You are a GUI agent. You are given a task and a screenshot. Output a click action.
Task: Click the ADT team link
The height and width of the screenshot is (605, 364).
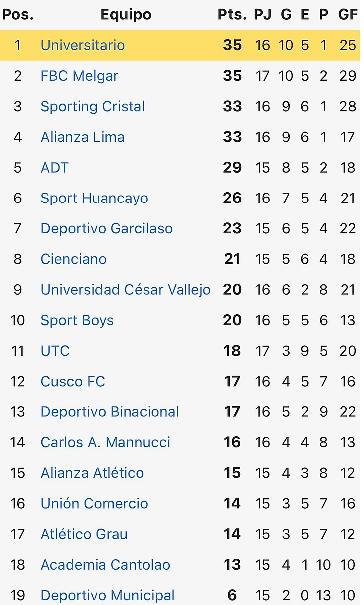tap(54, 168)
